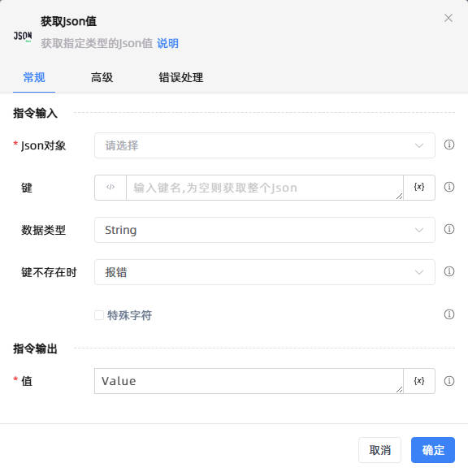Show info for 键 field
Screen dimensions: 468x476
click(x=449, y=187)
